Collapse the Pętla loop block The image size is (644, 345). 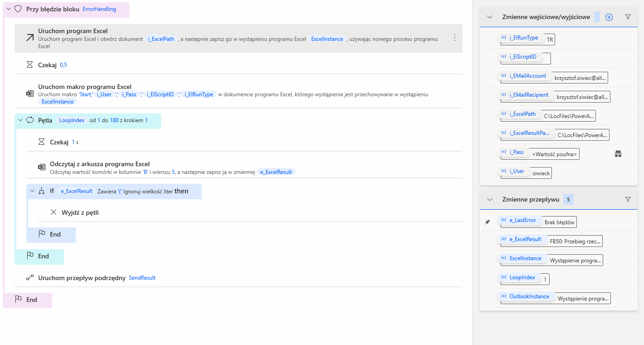(20, 120)
